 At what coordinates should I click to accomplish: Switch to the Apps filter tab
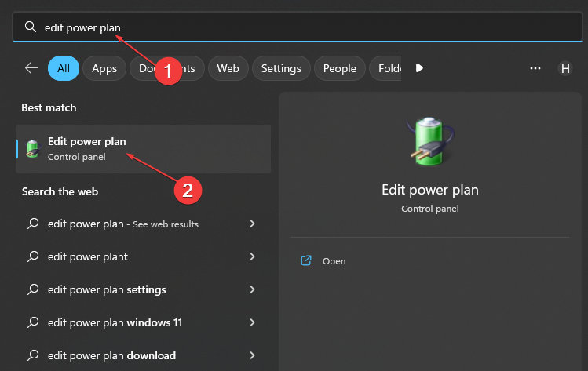(x=104, y=68)
